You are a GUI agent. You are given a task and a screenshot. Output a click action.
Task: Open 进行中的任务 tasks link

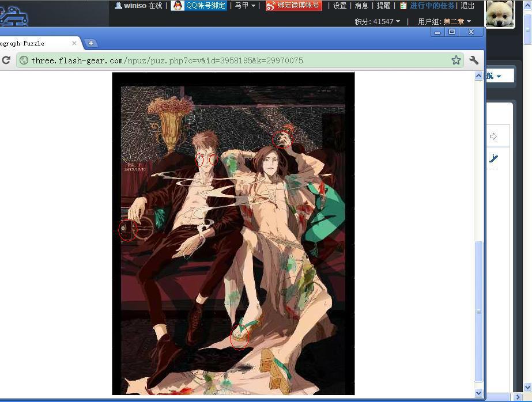(432, 6)
